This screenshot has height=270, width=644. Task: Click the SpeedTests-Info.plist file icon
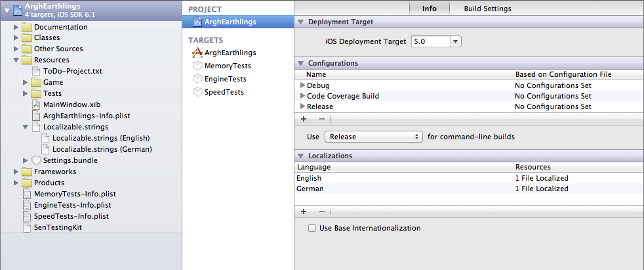click(27, 216)
